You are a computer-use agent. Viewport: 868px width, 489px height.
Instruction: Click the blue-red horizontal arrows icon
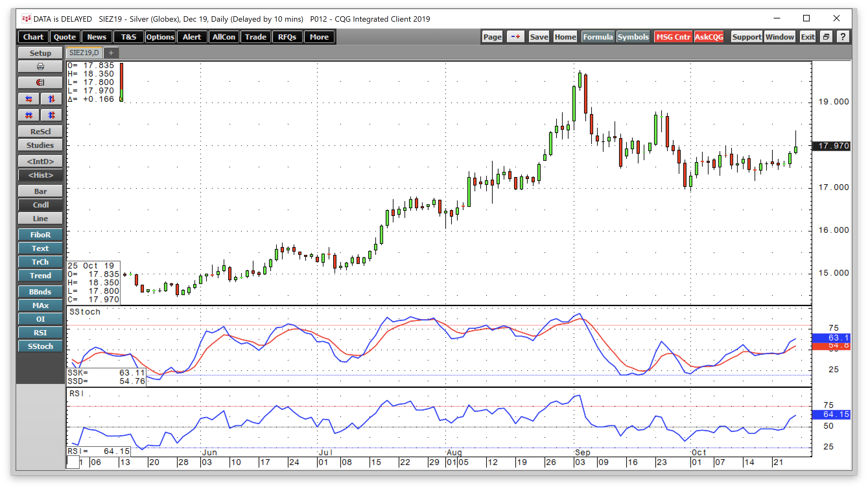[x=28, y=98]
